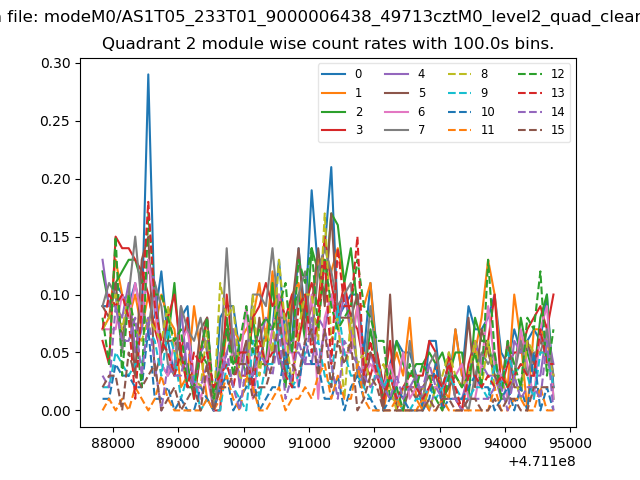The height and width of the screenshot is (480, 640).
Task: Click the blue peak at 0.21 near 91300
Action: (331, 167)
